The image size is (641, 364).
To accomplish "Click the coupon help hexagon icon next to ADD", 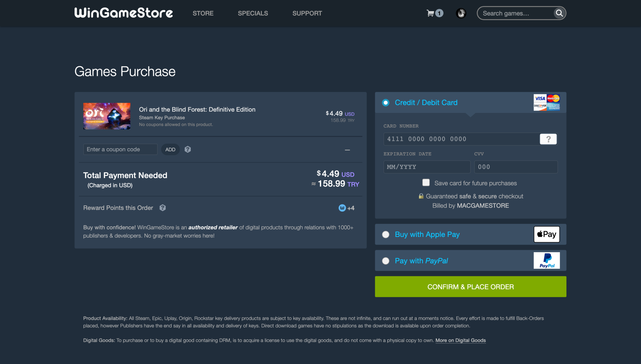I will (187, 149).
